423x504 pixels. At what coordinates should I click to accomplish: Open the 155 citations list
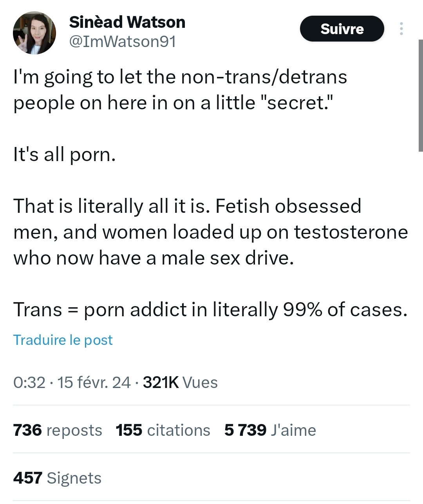pos(163,430)
